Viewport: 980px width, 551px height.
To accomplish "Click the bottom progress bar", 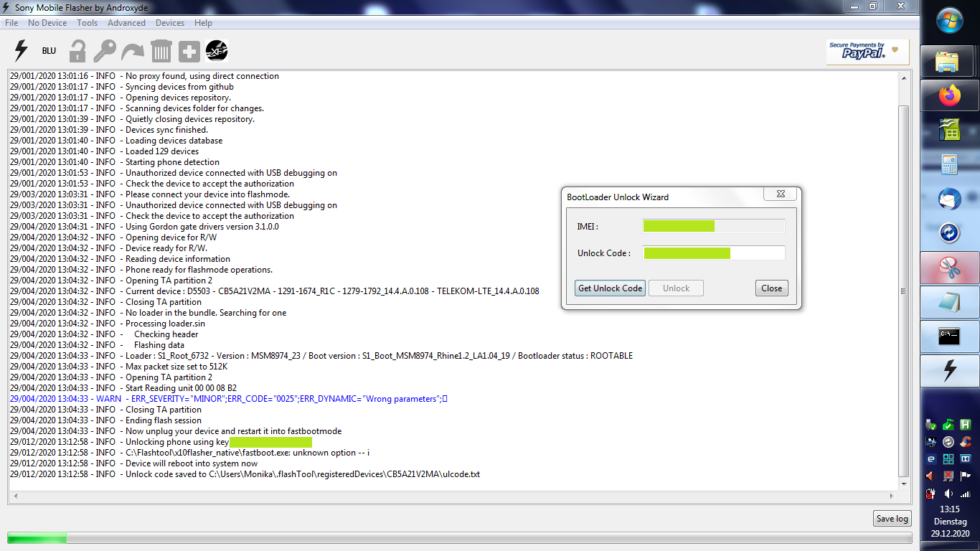I will [x=459, y=537].
